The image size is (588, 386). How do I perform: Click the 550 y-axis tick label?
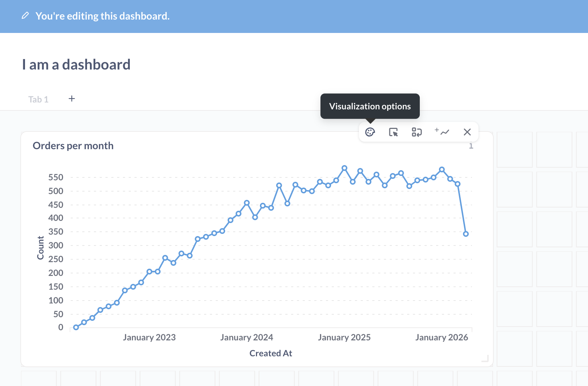click(x=56, y=177)
